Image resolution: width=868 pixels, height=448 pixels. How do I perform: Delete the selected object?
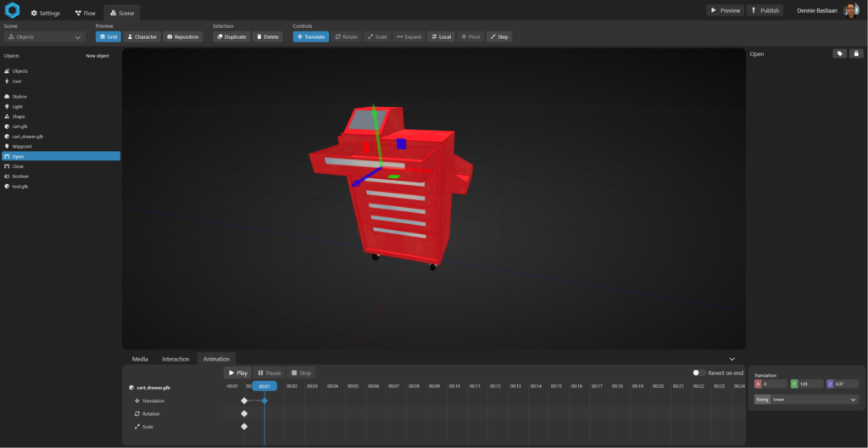(x=268, y=37)
